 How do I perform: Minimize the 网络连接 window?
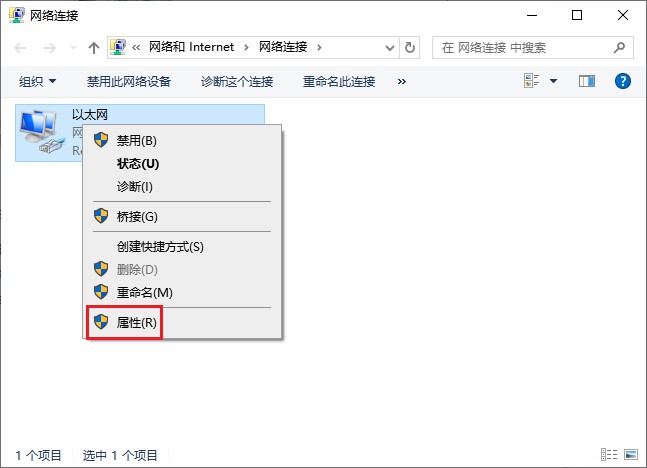click(x=532, y=16)
